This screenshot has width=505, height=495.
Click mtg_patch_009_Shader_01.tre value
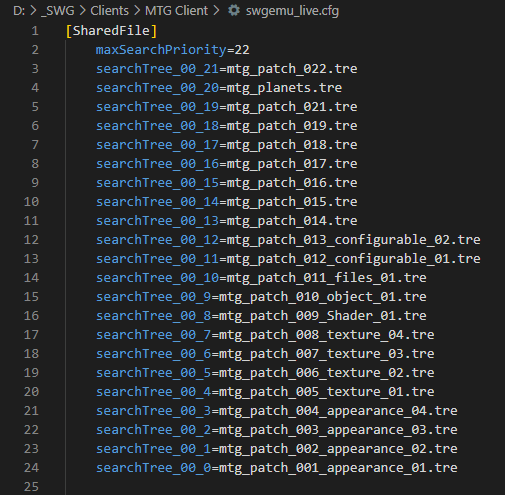click(323, 316)
